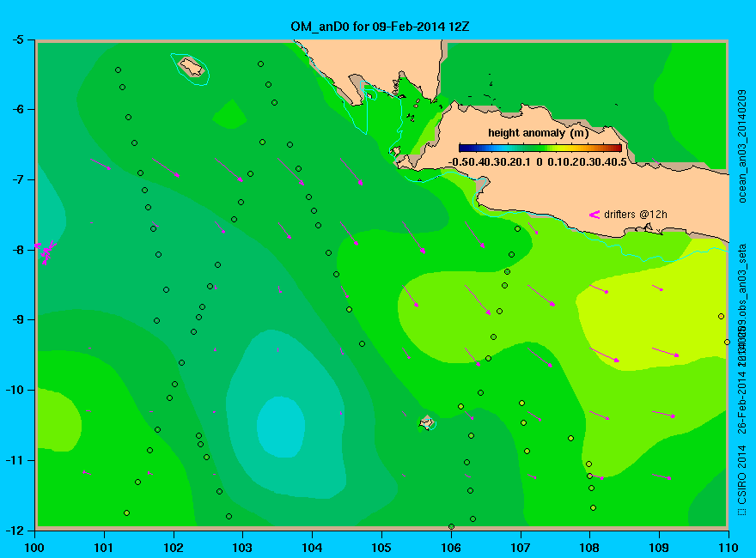Click the 'drifters @12h' legend text

tap(636, 215)
